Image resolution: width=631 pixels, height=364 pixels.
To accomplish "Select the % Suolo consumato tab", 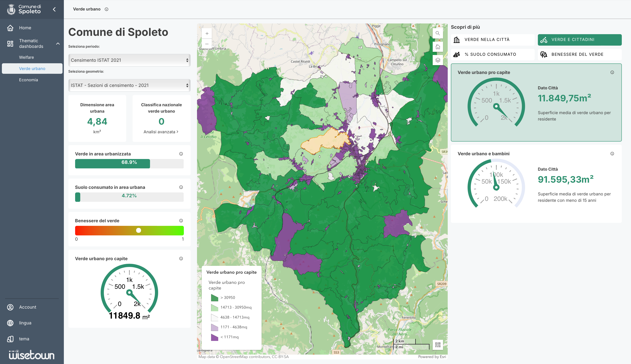I will [492, 54].
